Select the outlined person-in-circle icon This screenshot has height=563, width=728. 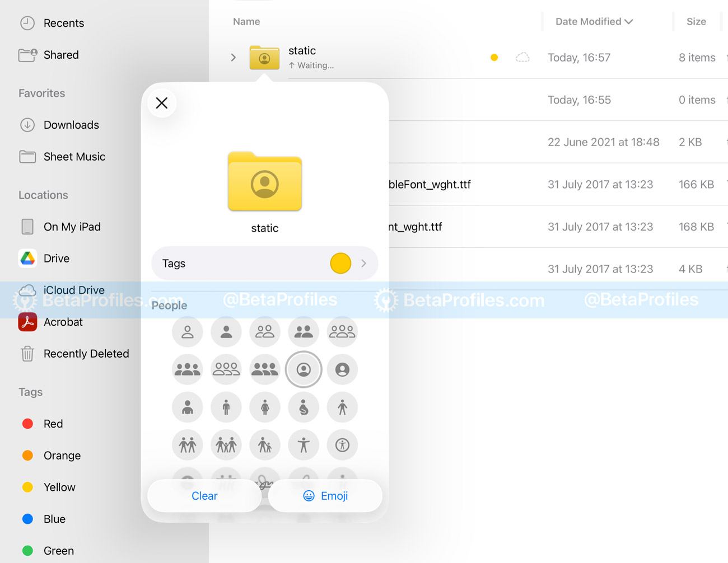(x=304, y=369)
